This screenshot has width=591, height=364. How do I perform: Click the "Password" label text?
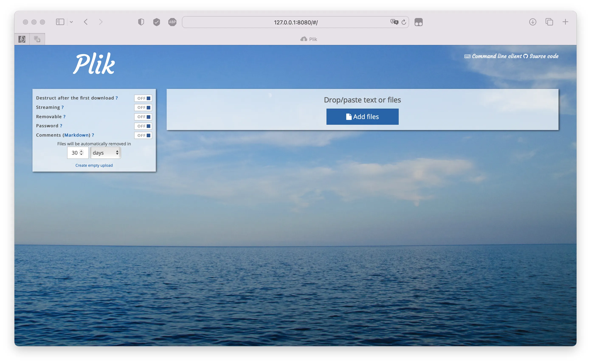[47, 126]
